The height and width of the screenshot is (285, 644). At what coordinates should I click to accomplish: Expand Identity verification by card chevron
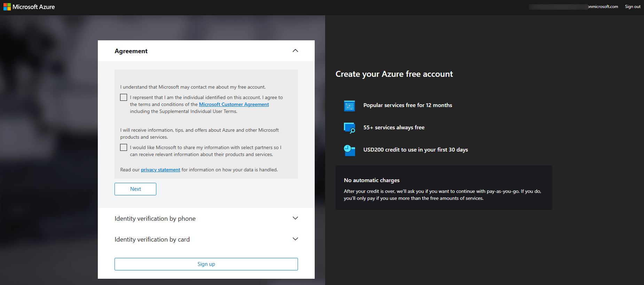tap(295, 239)
